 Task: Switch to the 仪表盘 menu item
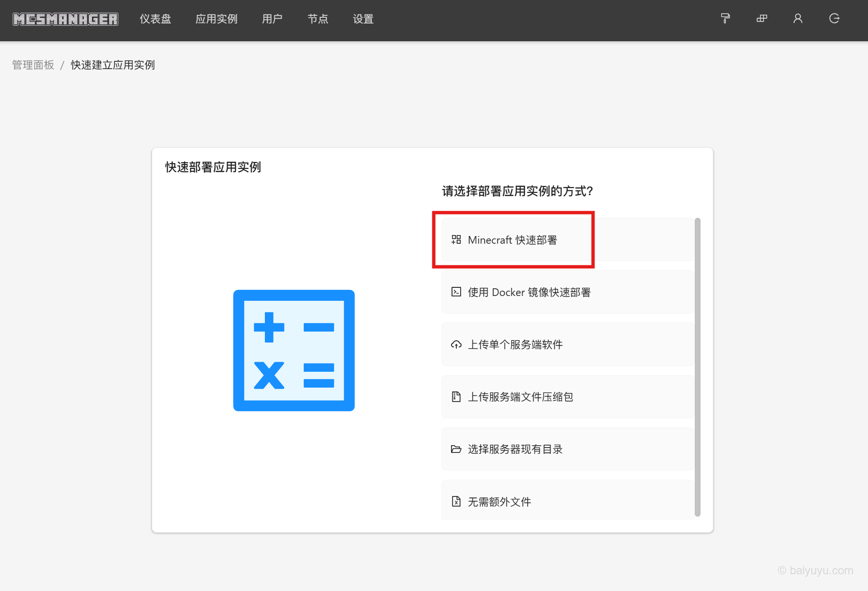click(155, 19)
